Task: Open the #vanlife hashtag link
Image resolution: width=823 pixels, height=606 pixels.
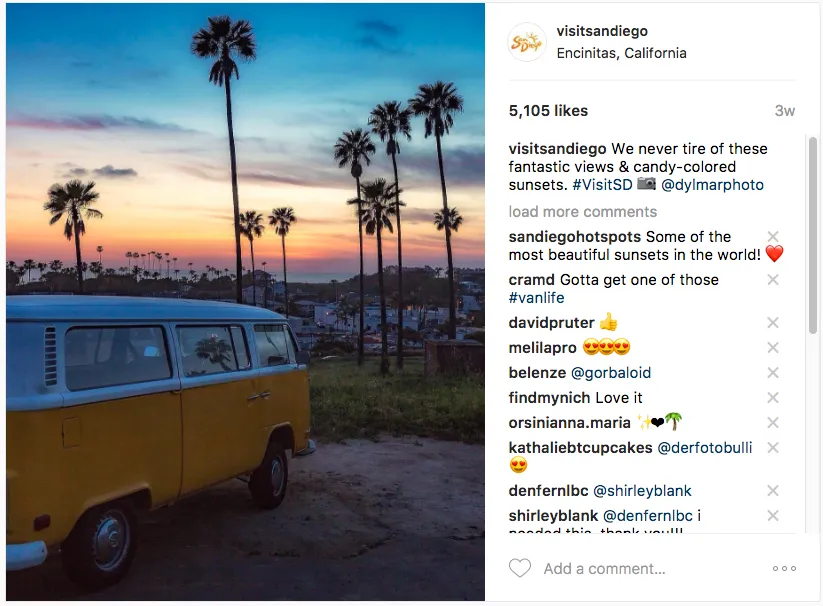Action: 536,298
